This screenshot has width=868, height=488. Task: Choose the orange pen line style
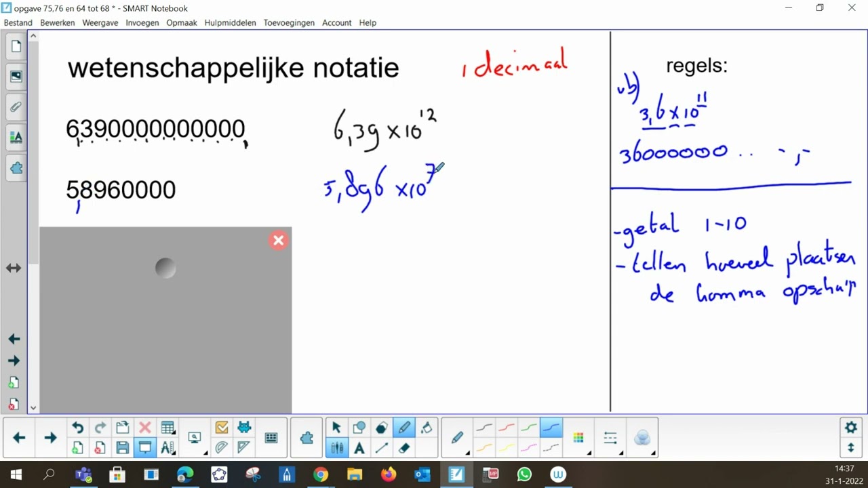(484, 448)
